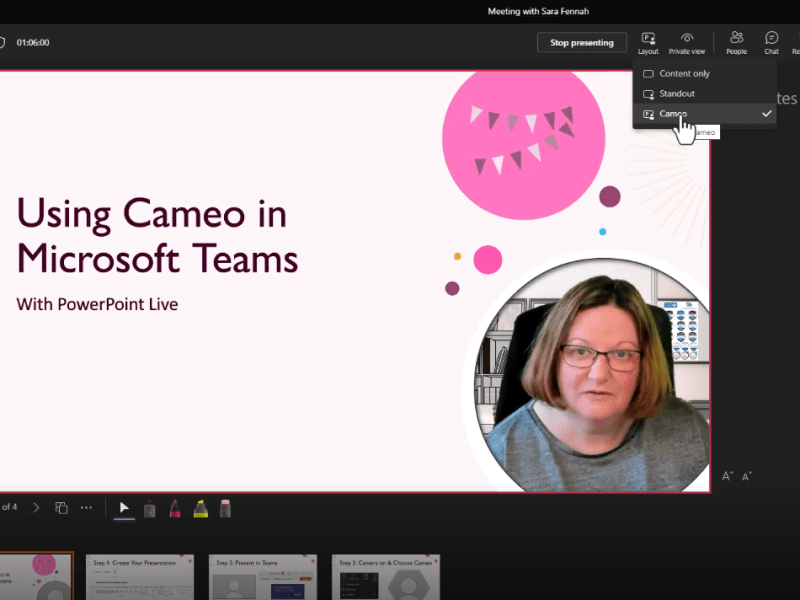The width and height of the screenshot is (800, 600).
Task: Select the red pen annotation tool
Action: 175,508
